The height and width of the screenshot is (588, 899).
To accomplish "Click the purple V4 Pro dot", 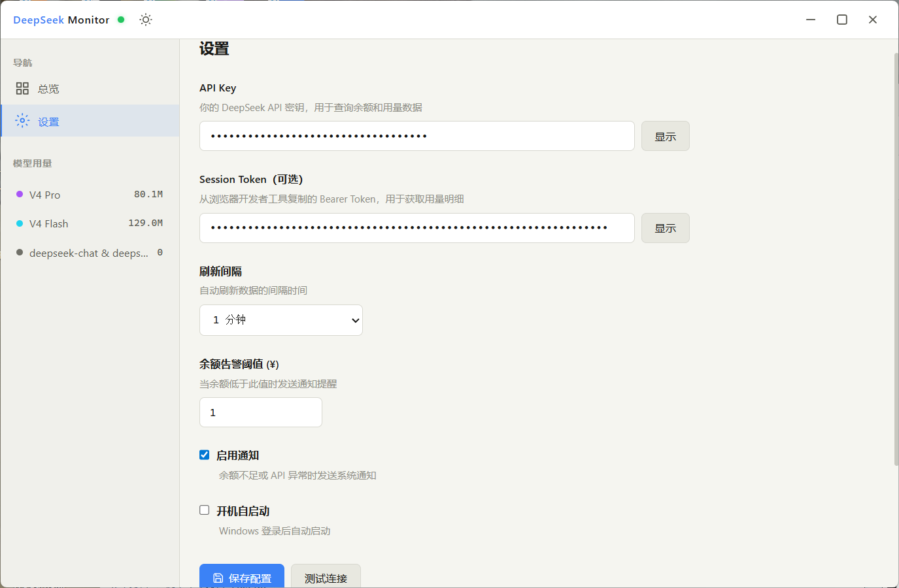I will (x=20, y=194).
